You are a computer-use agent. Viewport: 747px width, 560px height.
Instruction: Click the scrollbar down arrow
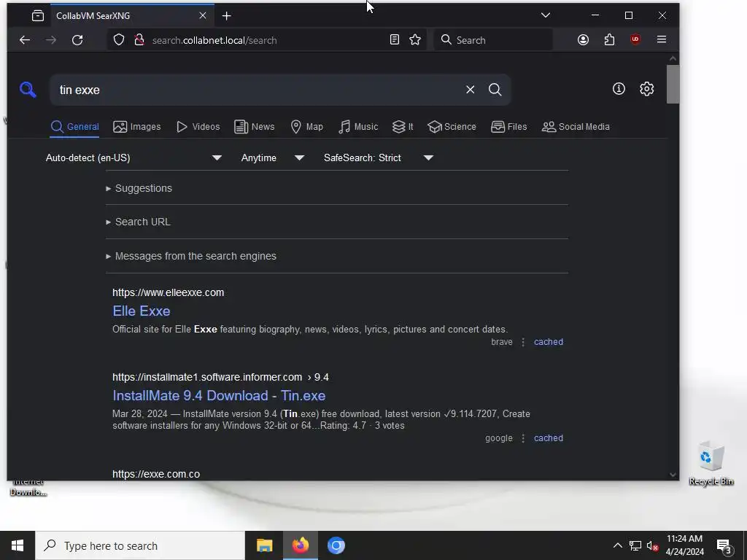pos(673,474)
